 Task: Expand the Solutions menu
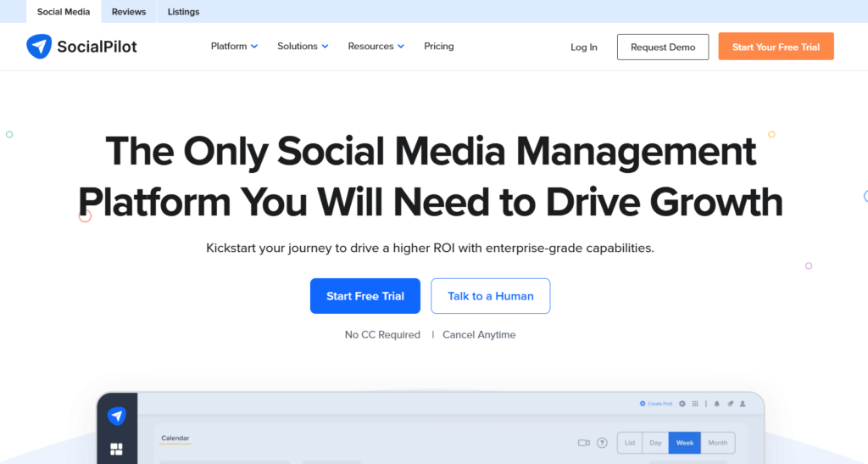(303, 46)
